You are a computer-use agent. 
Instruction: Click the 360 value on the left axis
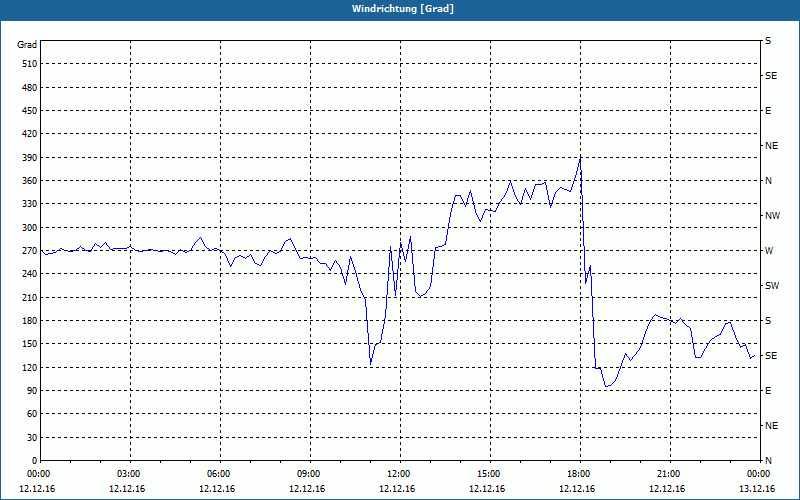tap(30, 181)
